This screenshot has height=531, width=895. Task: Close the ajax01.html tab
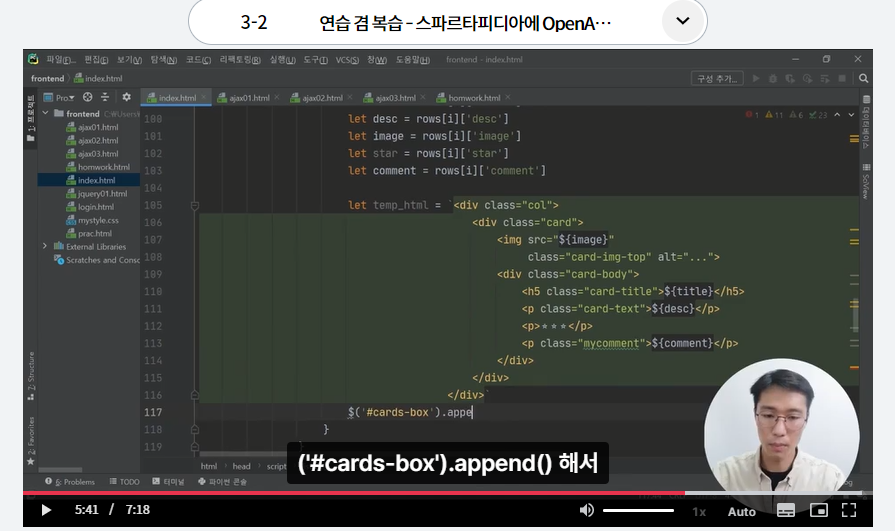277,97
